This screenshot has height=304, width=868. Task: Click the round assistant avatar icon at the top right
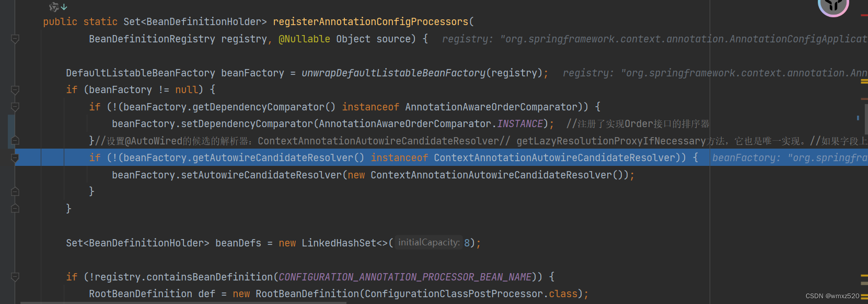click(833, 5)
